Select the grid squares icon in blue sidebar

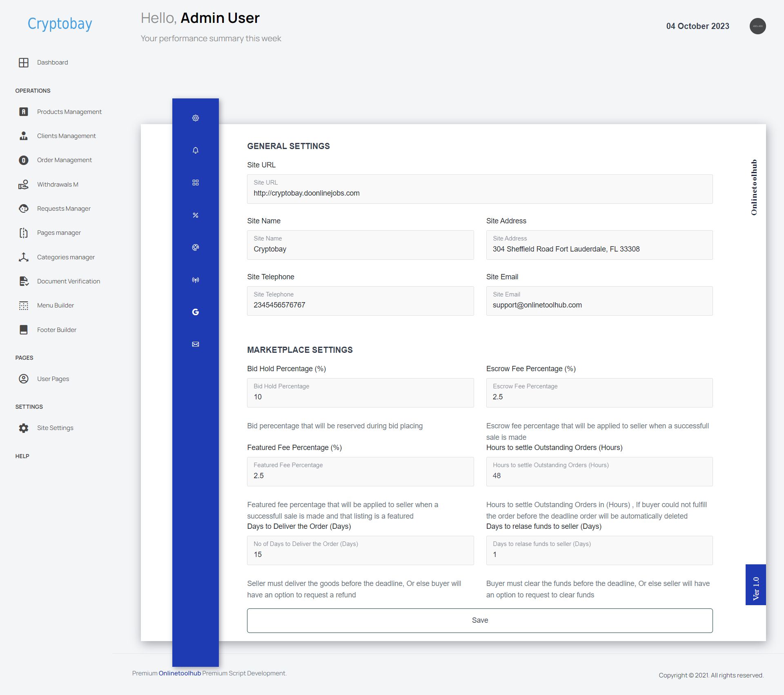coord(196,183)
